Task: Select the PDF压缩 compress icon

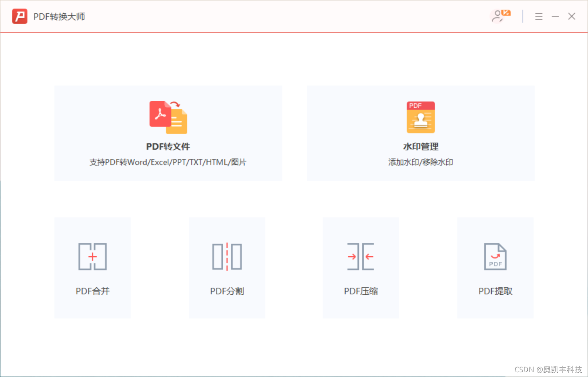Action: coord(361,257)
